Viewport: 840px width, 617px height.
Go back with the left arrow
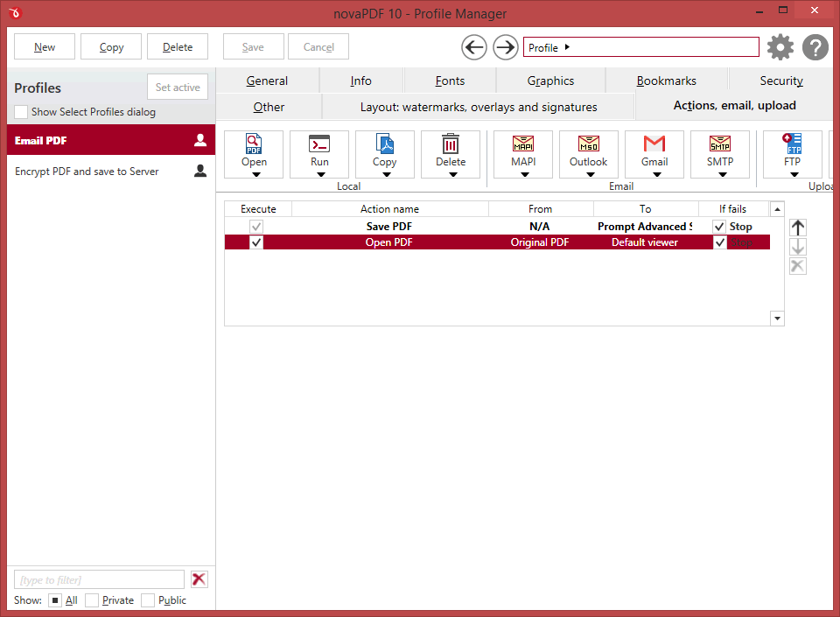click(x=474, y=47)
